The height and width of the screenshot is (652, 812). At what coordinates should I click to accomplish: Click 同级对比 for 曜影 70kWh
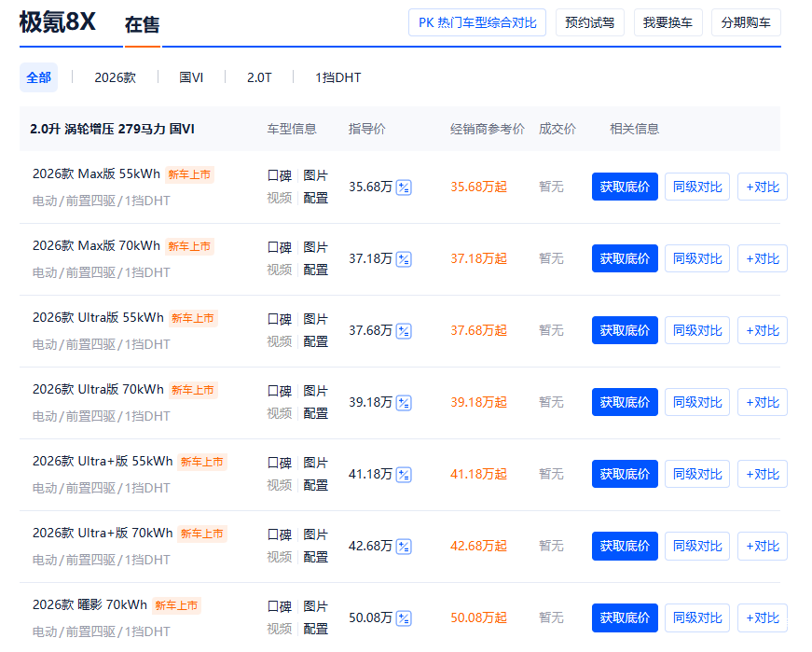[697, 617]
